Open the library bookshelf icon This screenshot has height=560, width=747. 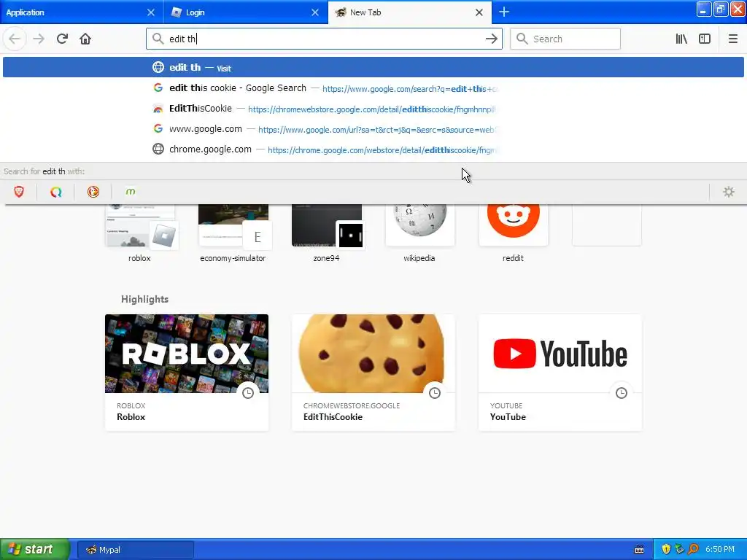[681, 39]
